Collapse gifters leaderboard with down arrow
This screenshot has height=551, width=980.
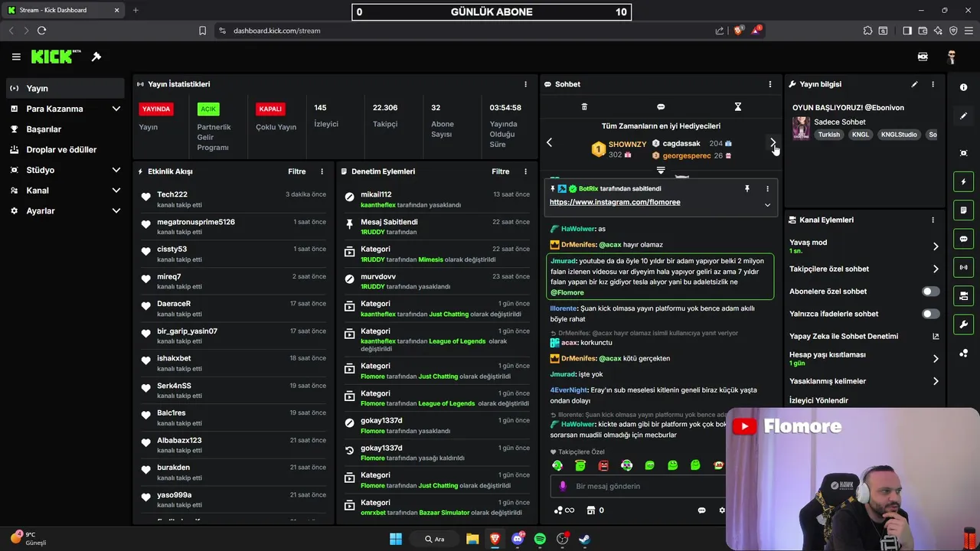tap(661, 171)
